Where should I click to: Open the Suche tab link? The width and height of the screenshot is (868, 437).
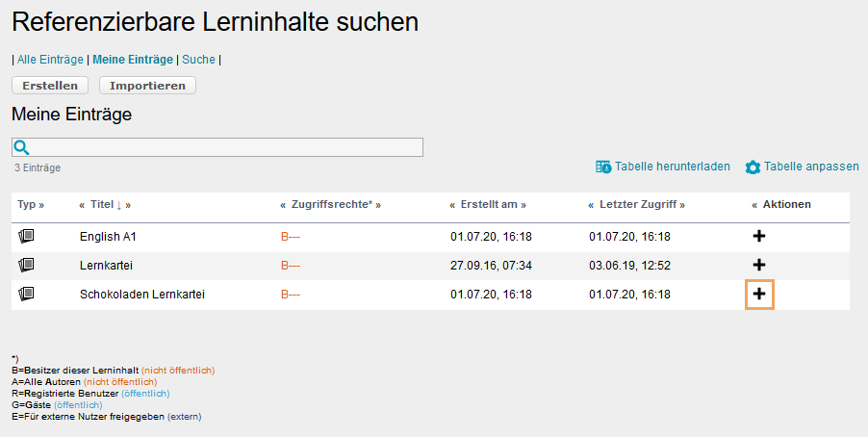(198, 60)
